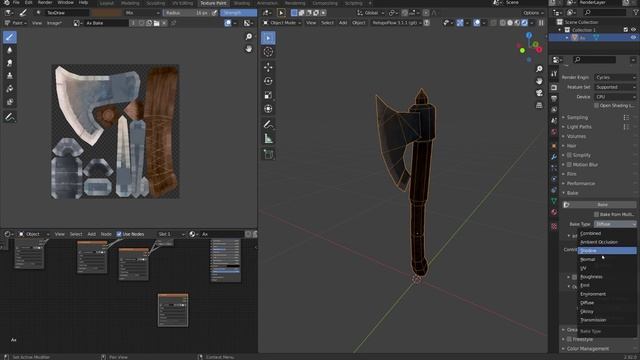The height and width of the screenshot is (360, 640).
Task: Open the Material properties tab
Action: [554, 212]
